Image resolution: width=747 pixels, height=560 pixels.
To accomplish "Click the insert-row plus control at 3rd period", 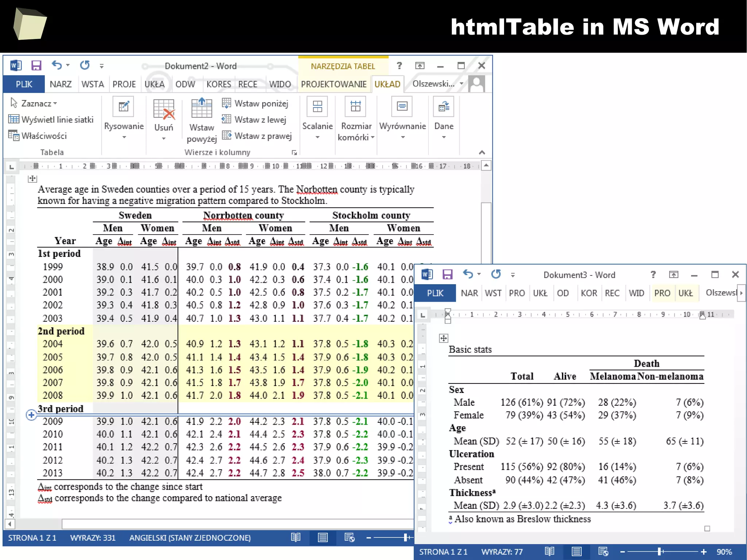I will [x=31, y=415].
